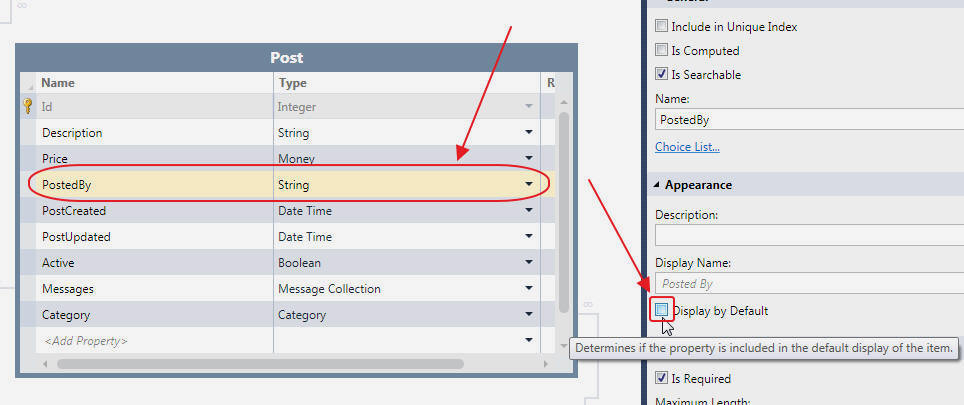The height and width of the screenshot is (405, 964).
Task: Uncheck the Is Searchable checkbox
Action: pos(661,74)
